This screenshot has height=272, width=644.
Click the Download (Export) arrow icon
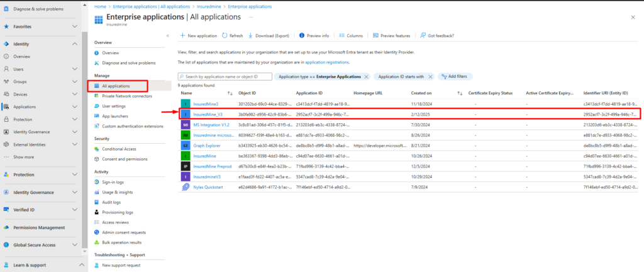[250, 36]
